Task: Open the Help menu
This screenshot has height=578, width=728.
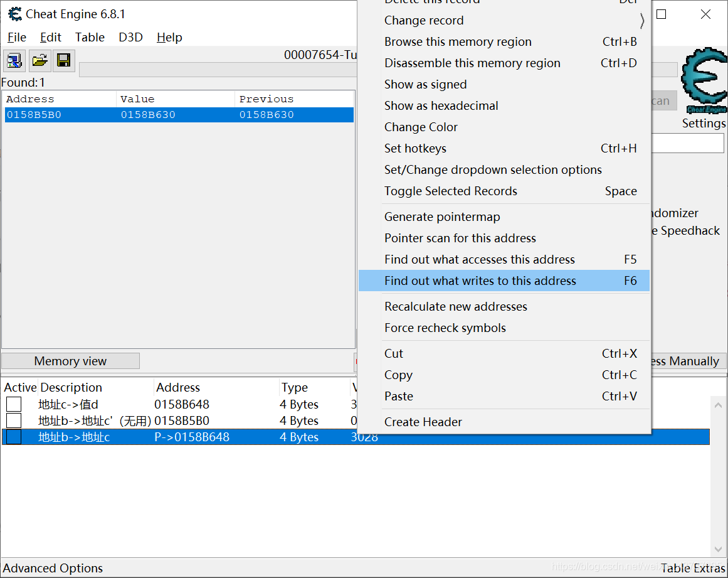Action: coord(169,37)
